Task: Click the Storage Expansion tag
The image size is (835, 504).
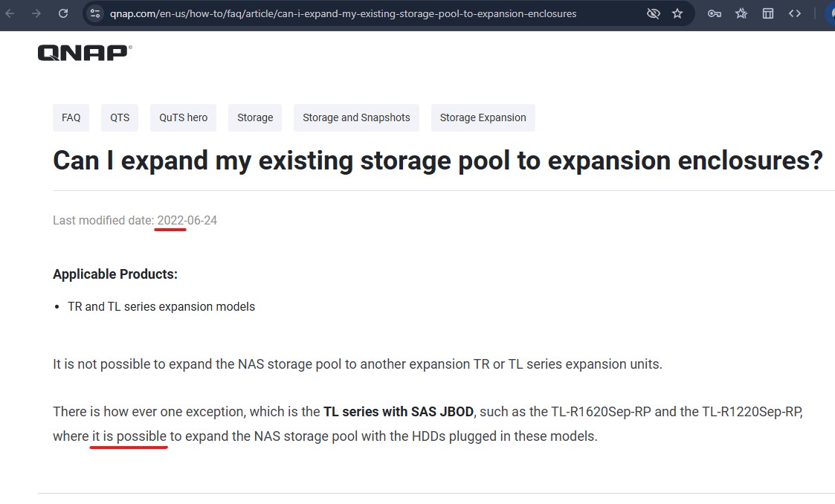Action: [x=483, y=117]
